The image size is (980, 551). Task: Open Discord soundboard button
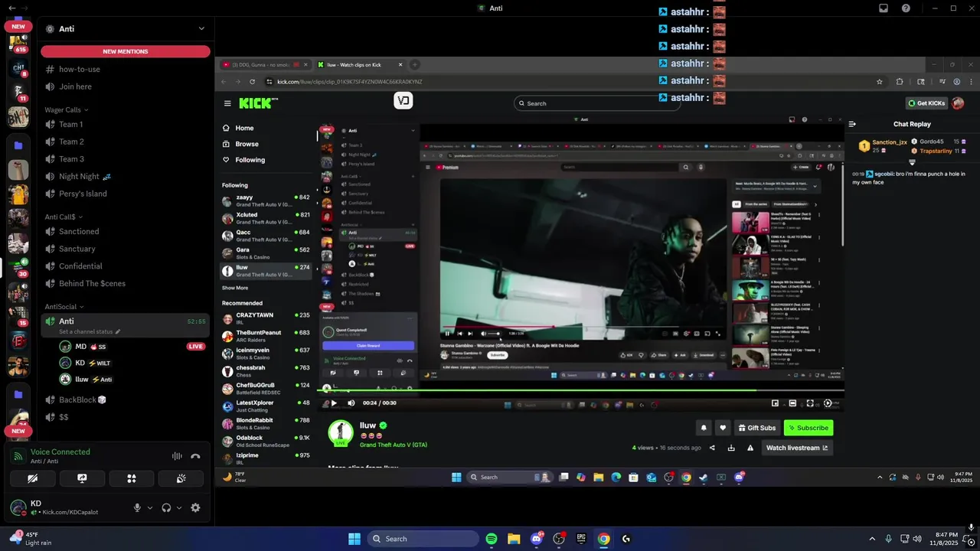[x=181, y=478]
